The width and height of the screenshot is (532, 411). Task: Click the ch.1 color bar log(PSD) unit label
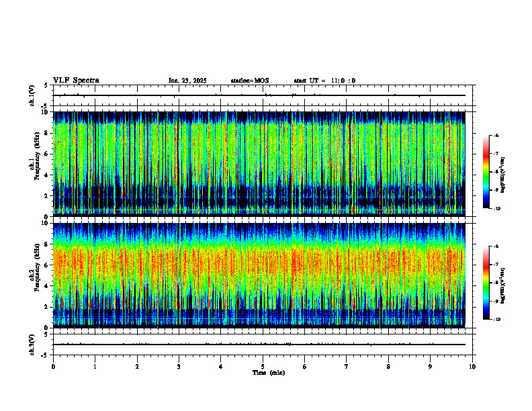(x=503, y=175)
